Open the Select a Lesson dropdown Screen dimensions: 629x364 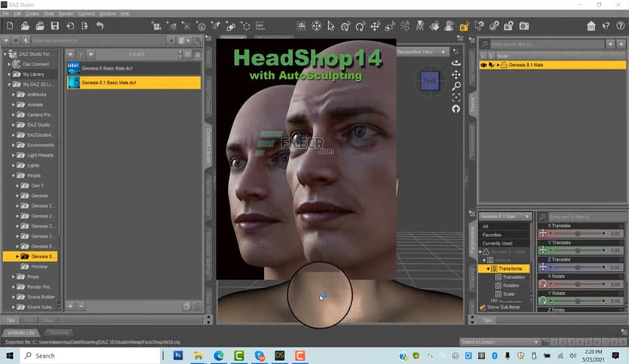click(500, 342)
